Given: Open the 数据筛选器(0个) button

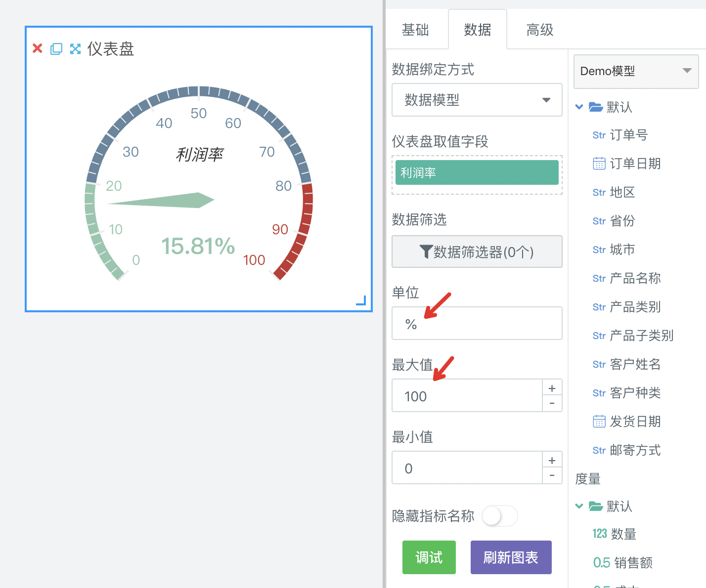Looking at the screenshot, I should pyautogui.click(x=477, y=252).
